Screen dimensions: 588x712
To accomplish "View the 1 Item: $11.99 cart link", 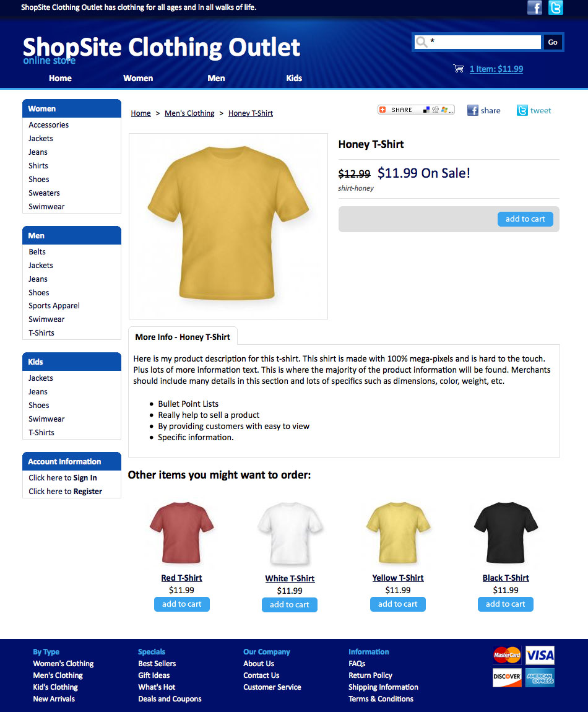I will [496, 69].
